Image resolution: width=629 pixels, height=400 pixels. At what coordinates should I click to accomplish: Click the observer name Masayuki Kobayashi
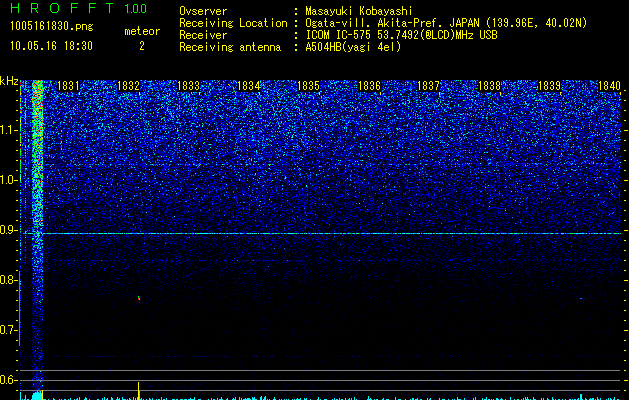click(359, 11)
